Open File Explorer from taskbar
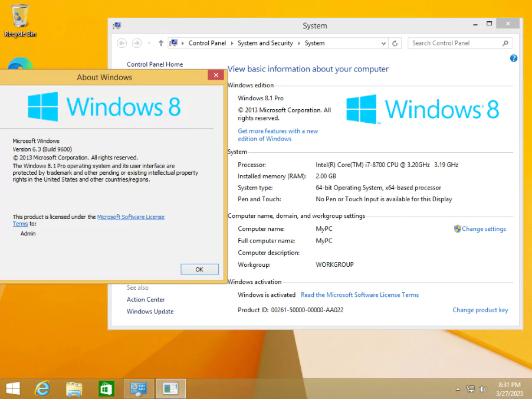 coord(74,389)
